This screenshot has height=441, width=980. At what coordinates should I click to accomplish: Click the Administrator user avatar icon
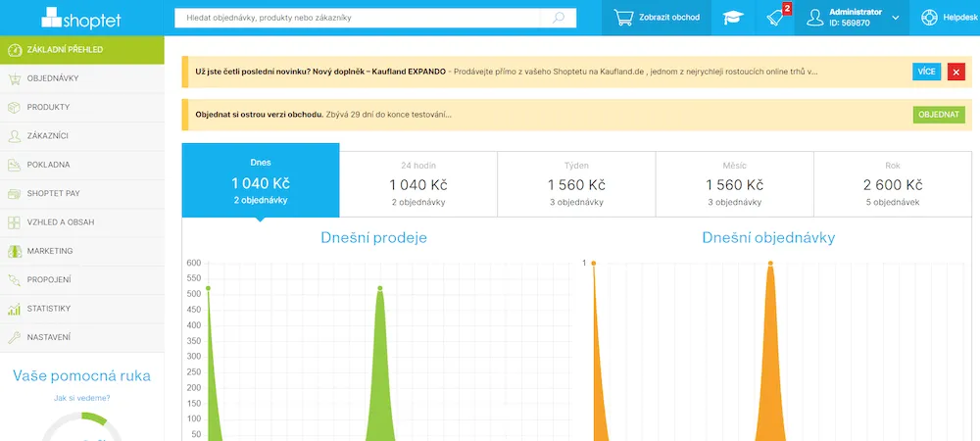814,18
